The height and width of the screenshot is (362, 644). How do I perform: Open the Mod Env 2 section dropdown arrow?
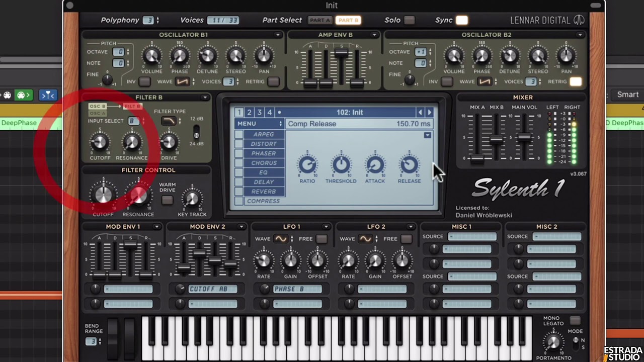coord(242,227)
